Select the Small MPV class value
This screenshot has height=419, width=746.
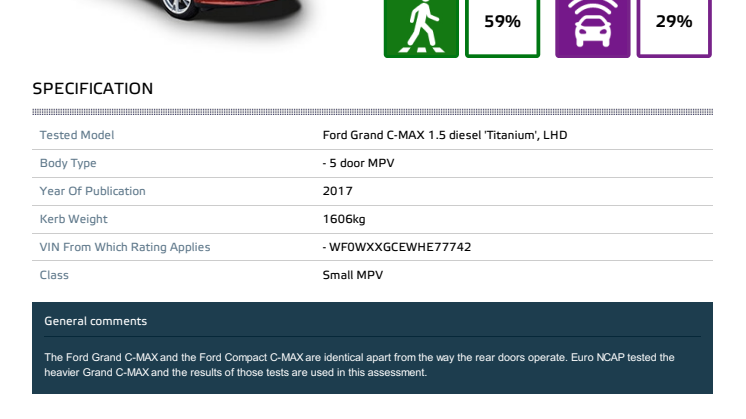click(x=353, y=275)
